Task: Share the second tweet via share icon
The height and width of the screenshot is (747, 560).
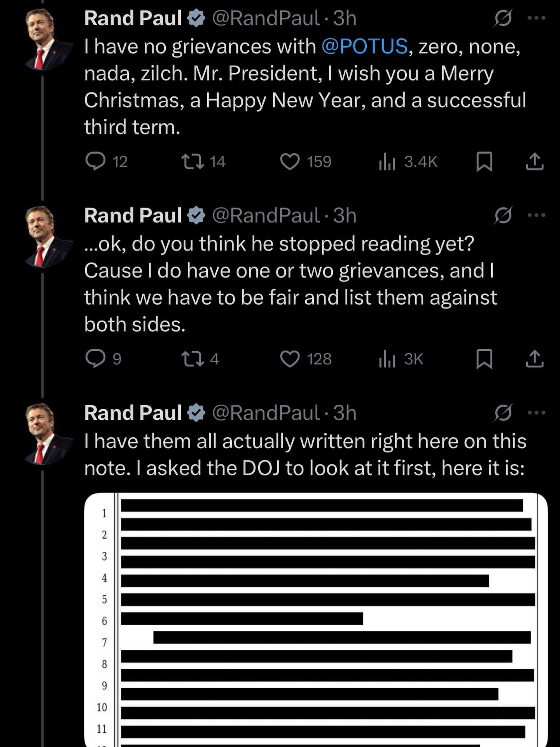Action: 535,359
